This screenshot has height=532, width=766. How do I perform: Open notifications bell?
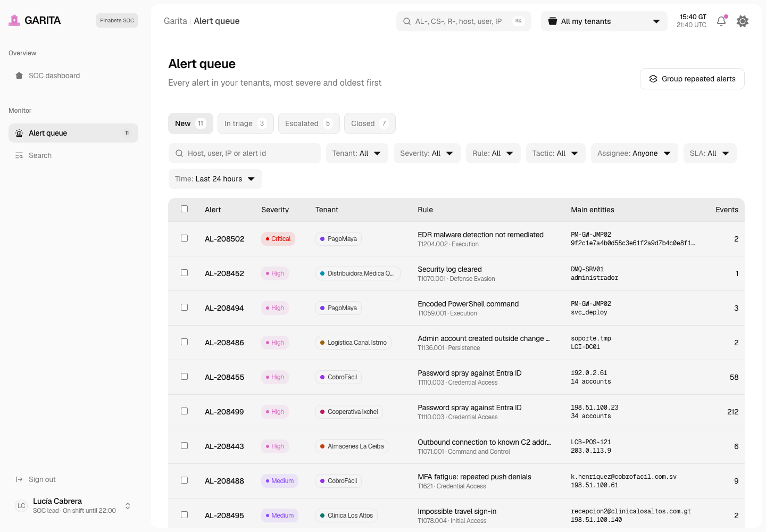click(721, 21)
